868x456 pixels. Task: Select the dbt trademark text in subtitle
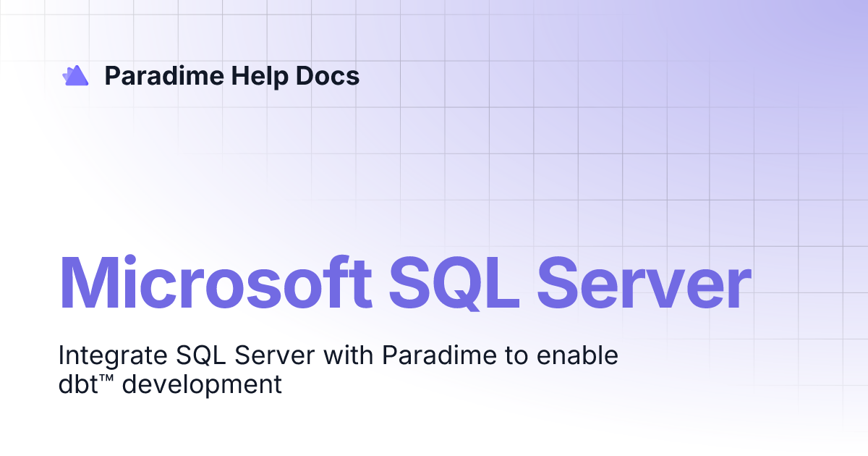[x=87, y=385]
